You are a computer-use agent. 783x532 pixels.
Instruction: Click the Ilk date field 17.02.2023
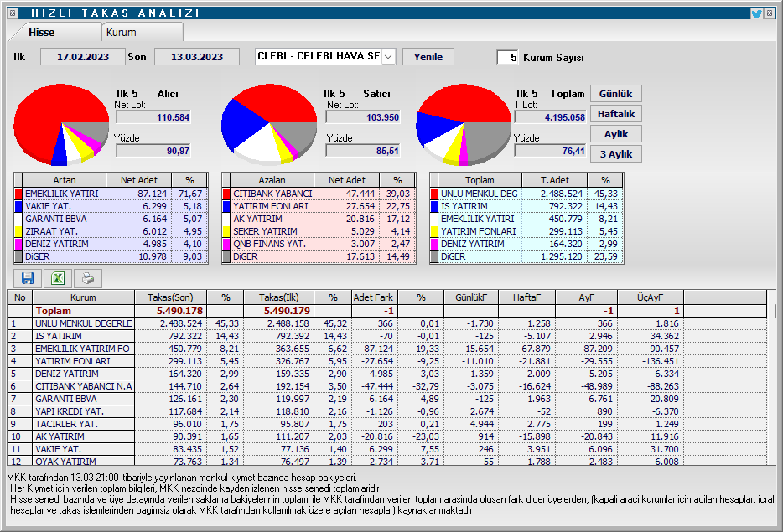tap(82, 56)
